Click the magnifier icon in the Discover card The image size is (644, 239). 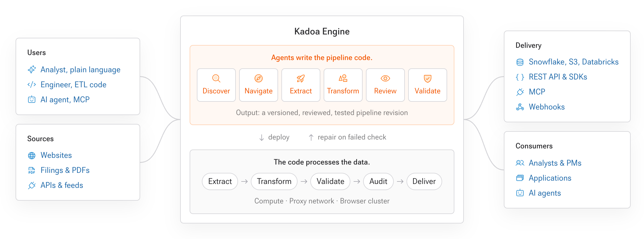pos(216,78)
